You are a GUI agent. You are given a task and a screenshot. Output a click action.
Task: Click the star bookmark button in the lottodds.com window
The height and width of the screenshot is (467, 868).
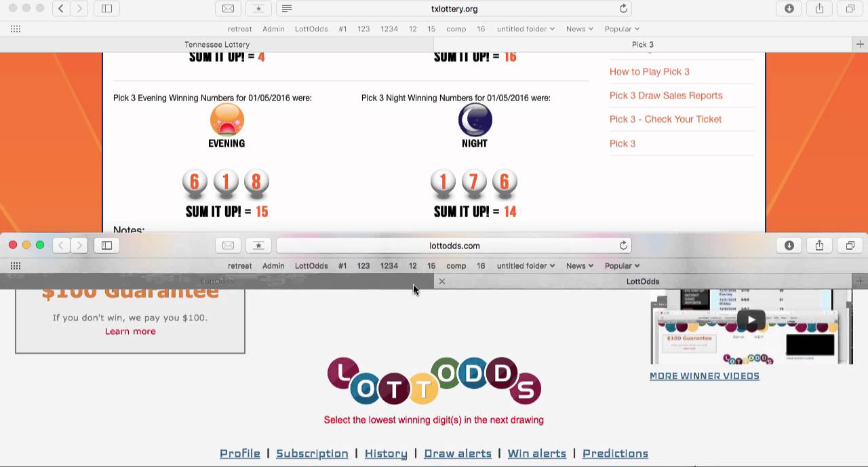[x=258, y=245]
